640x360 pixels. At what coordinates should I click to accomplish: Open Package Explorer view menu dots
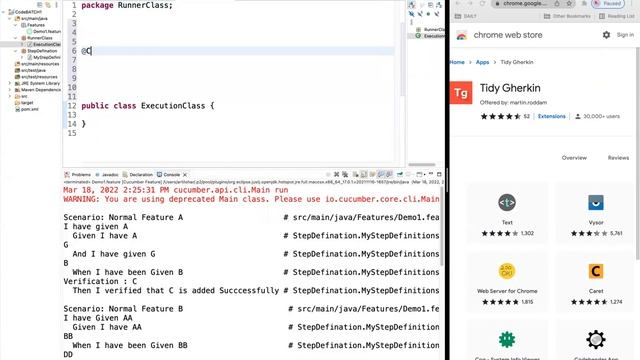(x=56, y=5)
